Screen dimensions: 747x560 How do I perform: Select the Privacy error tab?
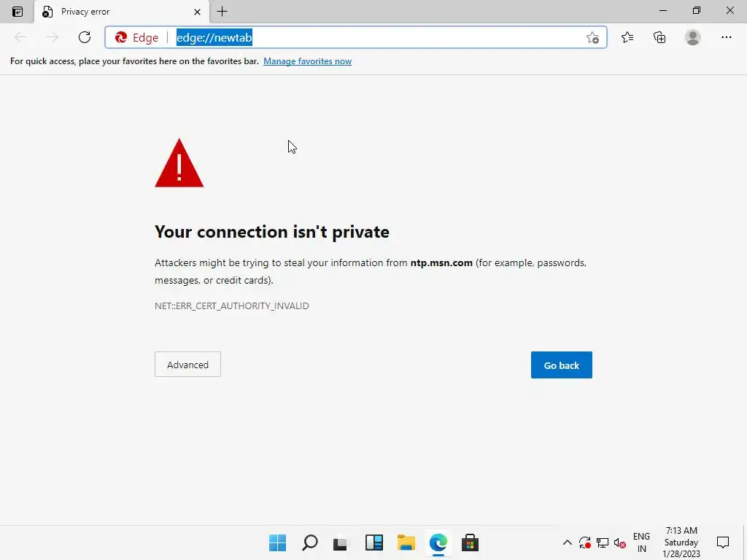point(122,12)
